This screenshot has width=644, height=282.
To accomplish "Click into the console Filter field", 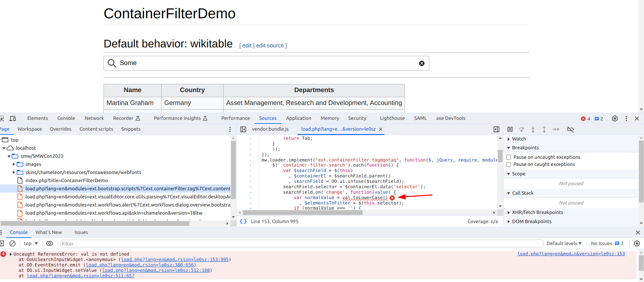I will pos(302,243).
